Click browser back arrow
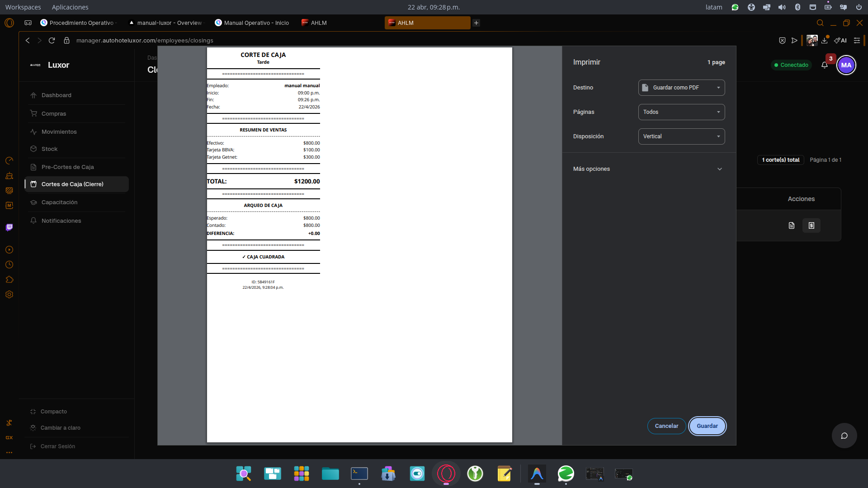 28,41
